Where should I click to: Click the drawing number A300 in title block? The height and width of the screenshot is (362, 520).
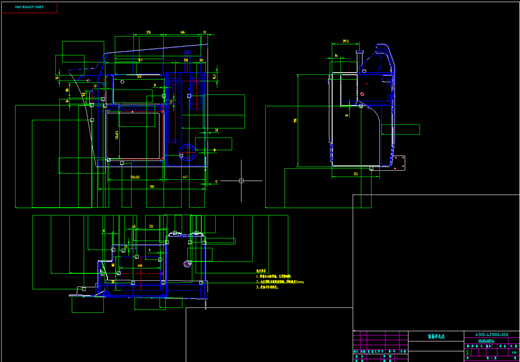click(x=491, y=334)
